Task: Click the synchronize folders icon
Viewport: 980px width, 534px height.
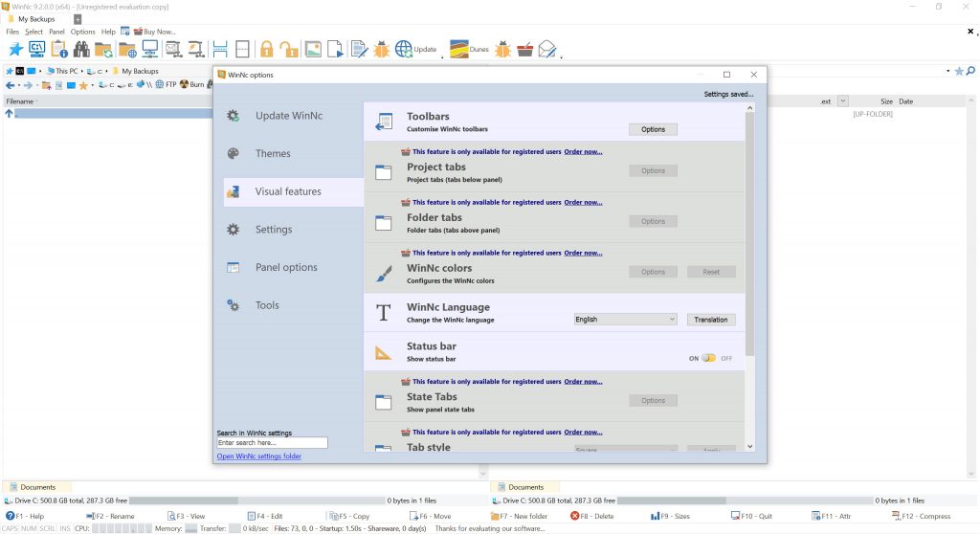Action: click(103, 49)
